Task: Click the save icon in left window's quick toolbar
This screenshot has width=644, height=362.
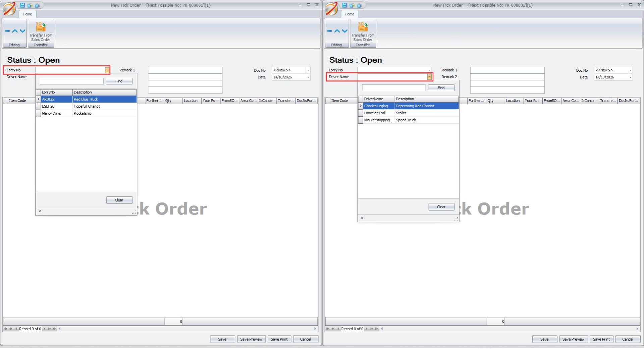Action: point(22,5)
